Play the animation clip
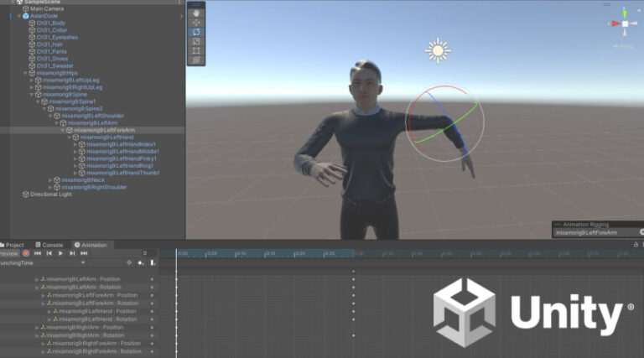 60,253
